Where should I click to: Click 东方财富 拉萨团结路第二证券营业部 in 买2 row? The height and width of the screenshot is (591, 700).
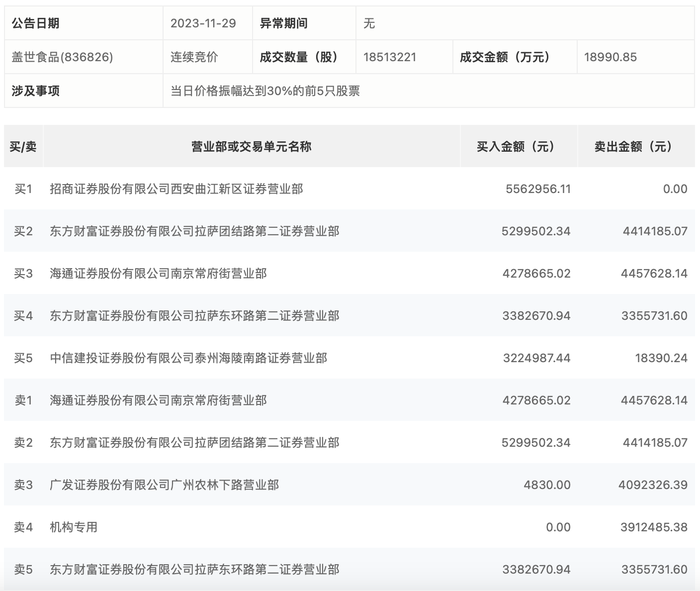[x=195, y=231]
